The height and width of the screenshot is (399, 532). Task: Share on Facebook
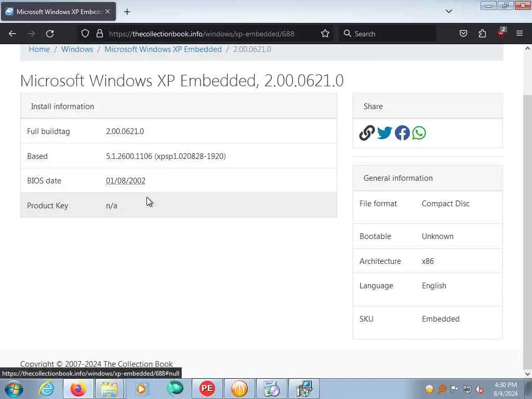[402, 133]
